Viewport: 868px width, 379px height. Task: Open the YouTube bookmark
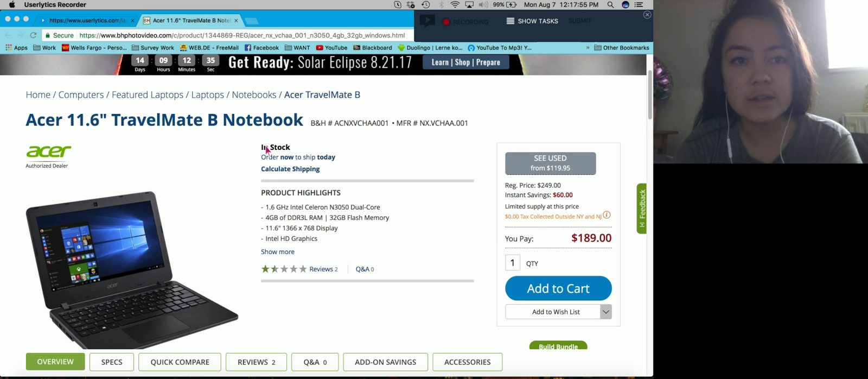coord(331,48)
